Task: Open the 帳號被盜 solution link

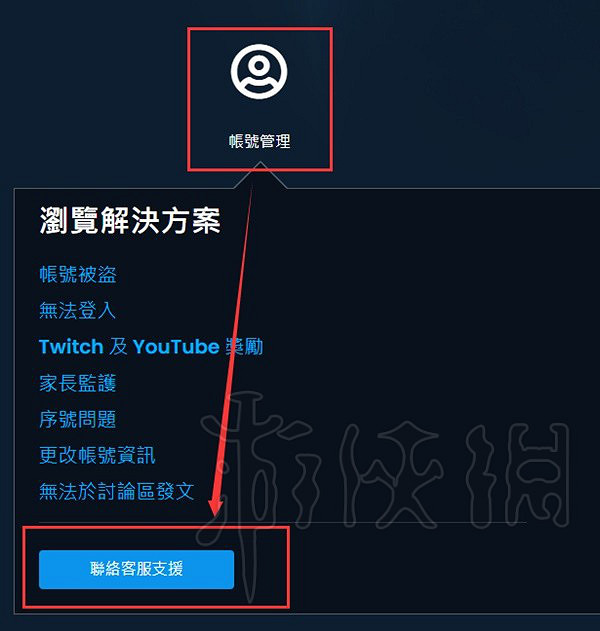Action: coord(78,274)
